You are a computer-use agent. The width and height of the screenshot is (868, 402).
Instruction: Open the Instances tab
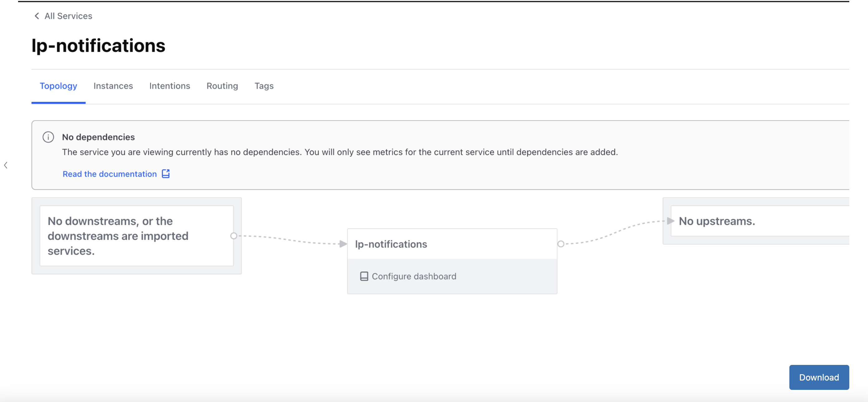pyautogui.click(x=113, y=86)
